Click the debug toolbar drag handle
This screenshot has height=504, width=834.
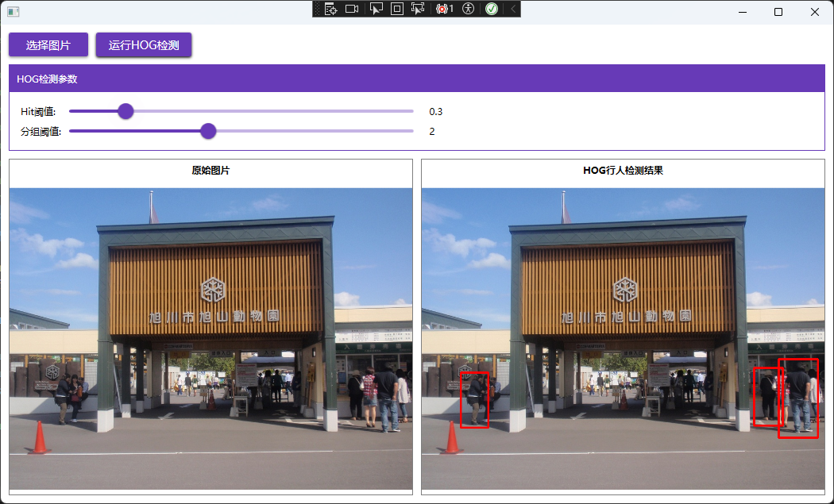coord(318,9)
